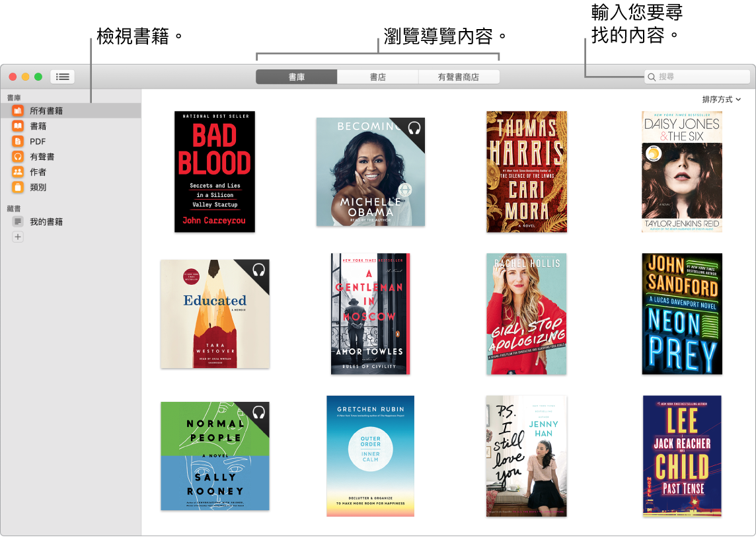756x538 pixels.
Task: Open Outer Order Inner Calm cover
Action: point(370,456)
